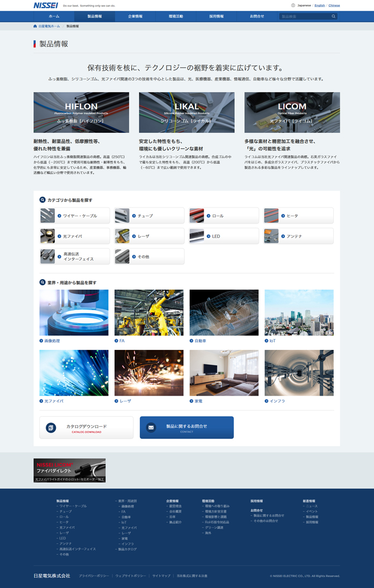Viewport: 374px width, 588px height.
Task: Click the home icon in the breadcrumb
Action: click(35, 26)
